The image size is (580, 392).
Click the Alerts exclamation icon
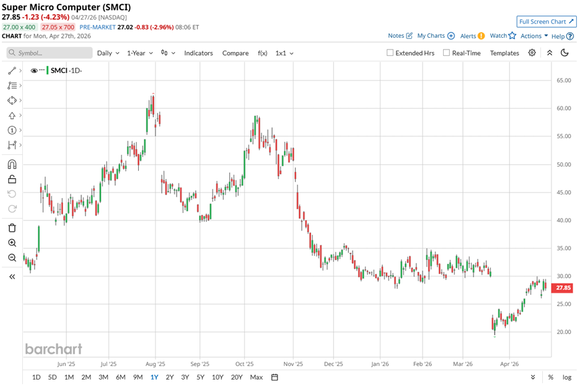coord(481,35)
